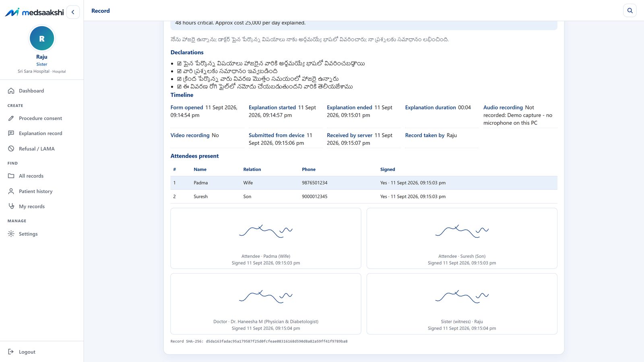Click the Logout label
Viewport: 644px width, 362px height.
coord(27,352)
